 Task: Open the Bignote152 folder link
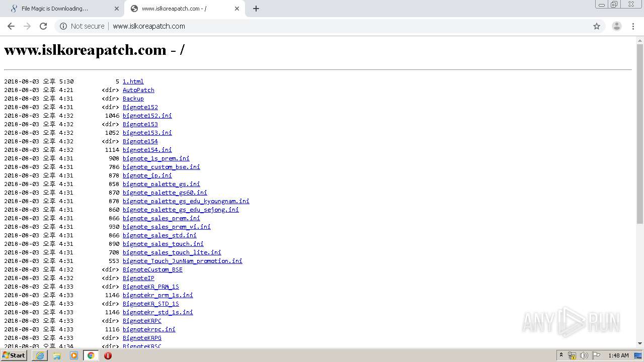140,107
